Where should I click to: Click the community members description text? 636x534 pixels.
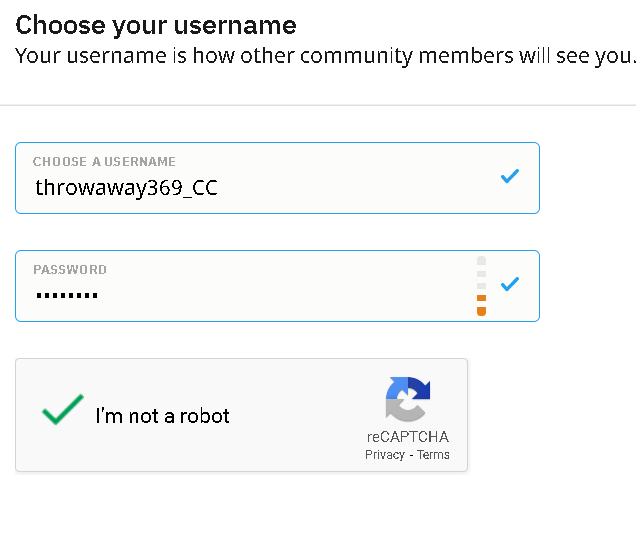coord(325,56)
